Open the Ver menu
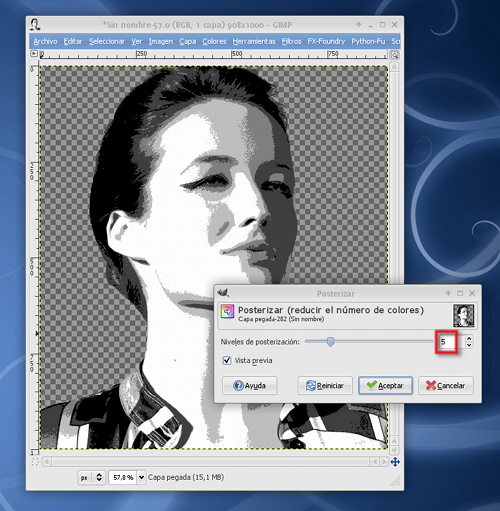500x511 pixels. click(136, 41)
